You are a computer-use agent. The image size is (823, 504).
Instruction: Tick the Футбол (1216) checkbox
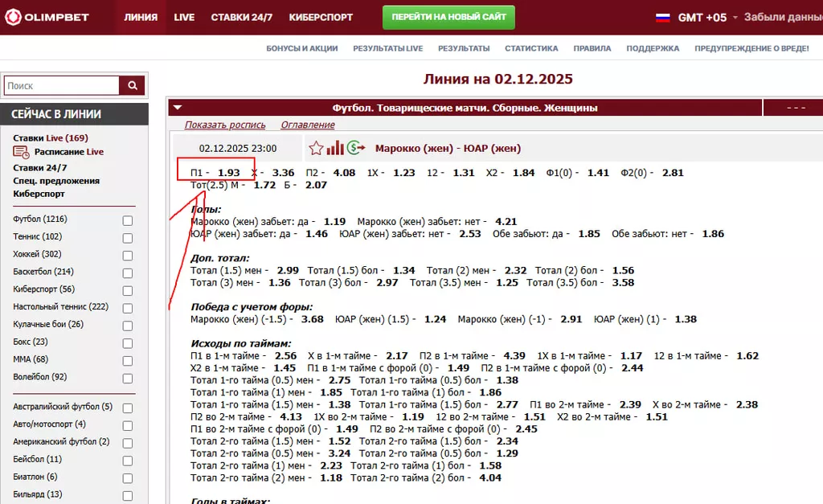[x=127, y=220]
